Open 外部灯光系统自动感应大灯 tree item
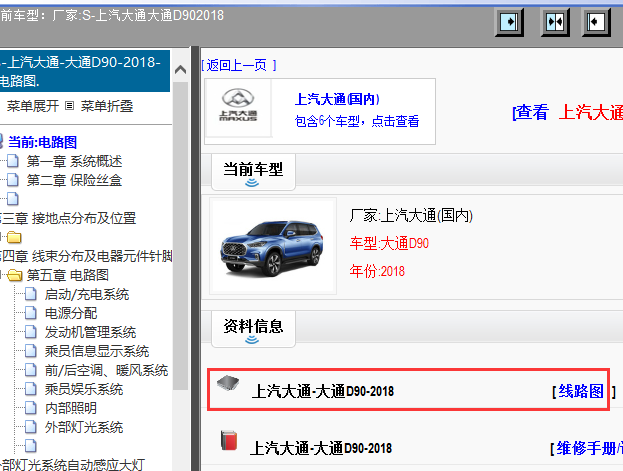The width and height of the screenshot is (623, 471). 72,465
